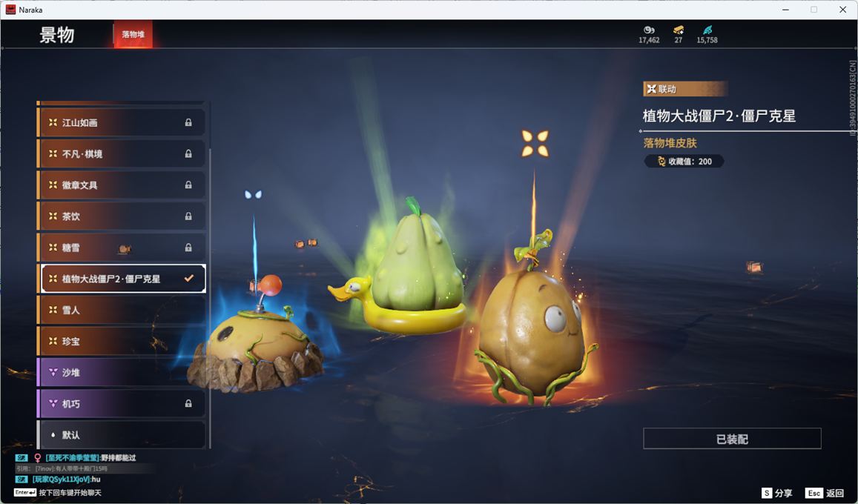
Task: Close the Naraka window
Action: 842,10
